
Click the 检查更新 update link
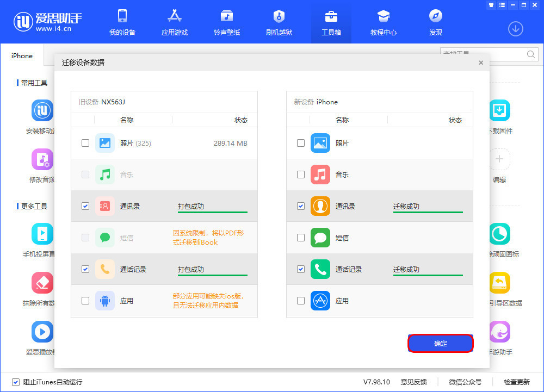(517, 382)
